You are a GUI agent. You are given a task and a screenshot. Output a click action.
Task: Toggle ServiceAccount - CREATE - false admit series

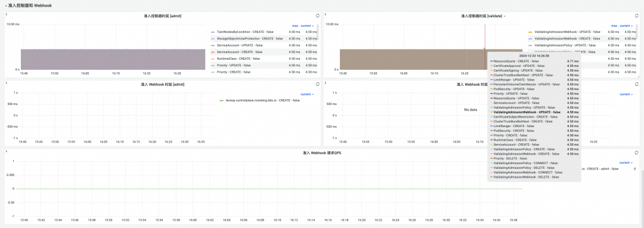coord(240,52)
